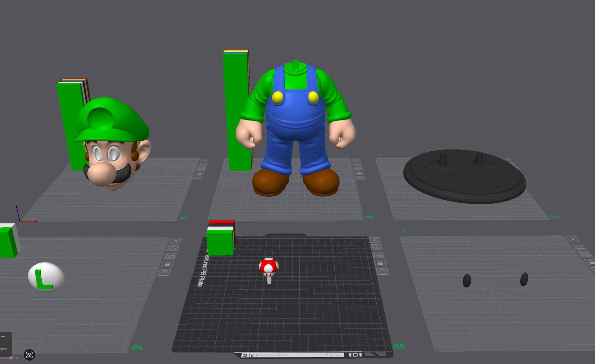Screen dimensions: 595x364
Task: Select the Luigi body model in overalls
Action: point(296,128)
